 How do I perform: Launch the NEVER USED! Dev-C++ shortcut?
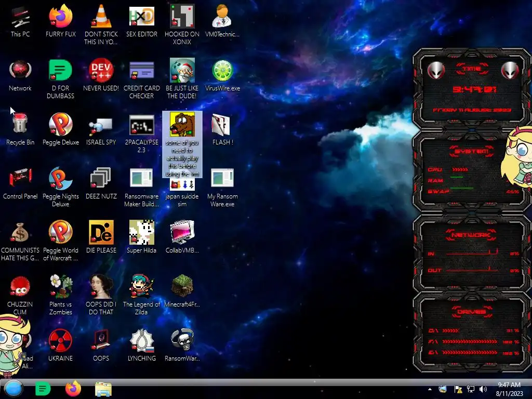(x=101, y=70)
